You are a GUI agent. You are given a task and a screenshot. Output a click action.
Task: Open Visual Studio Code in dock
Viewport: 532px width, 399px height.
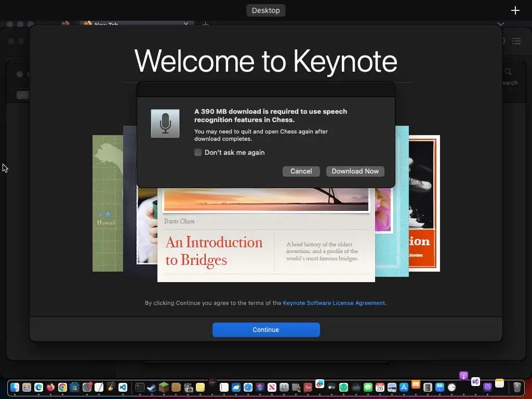click(123, 387)
